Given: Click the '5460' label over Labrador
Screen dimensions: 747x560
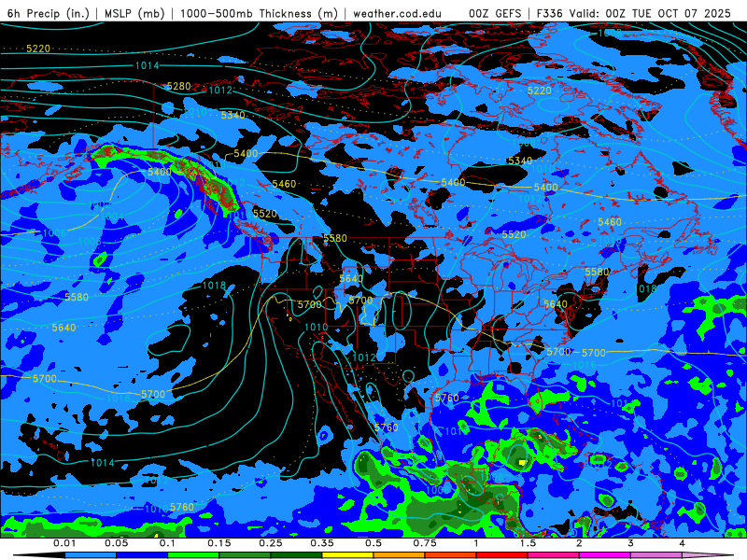Looking at the screenshot, I should pyautogui.click(x=610, y=222).
